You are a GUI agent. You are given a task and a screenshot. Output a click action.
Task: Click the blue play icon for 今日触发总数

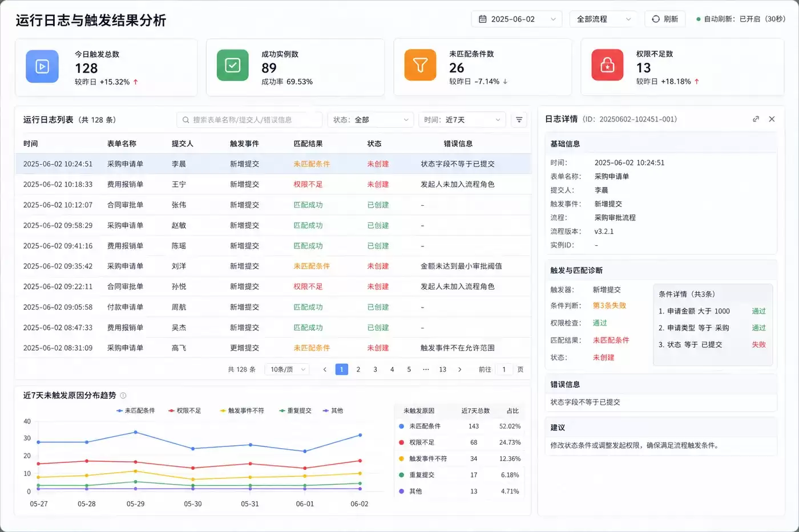coord(42,67)
